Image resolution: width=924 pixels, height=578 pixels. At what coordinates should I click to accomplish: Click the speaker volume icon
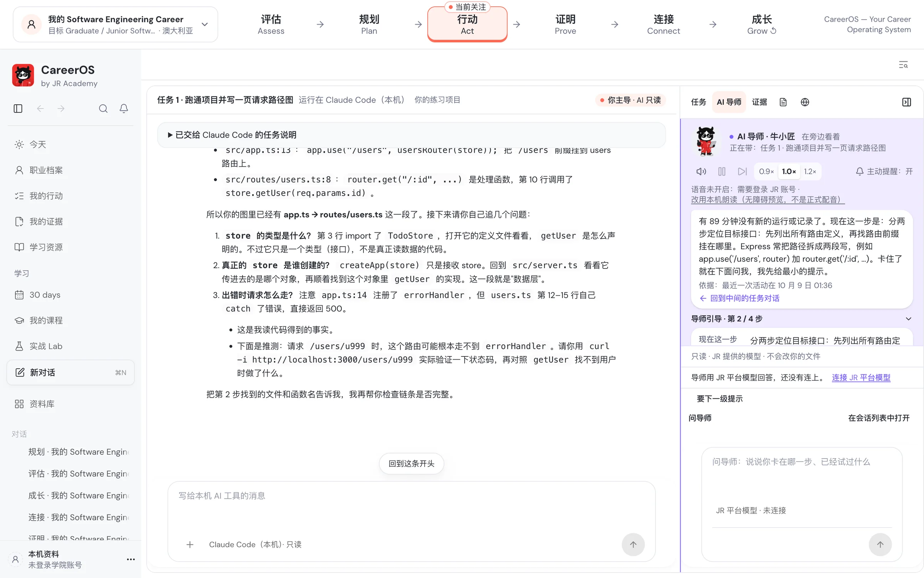pyautogui.click(x=701, y=171)
